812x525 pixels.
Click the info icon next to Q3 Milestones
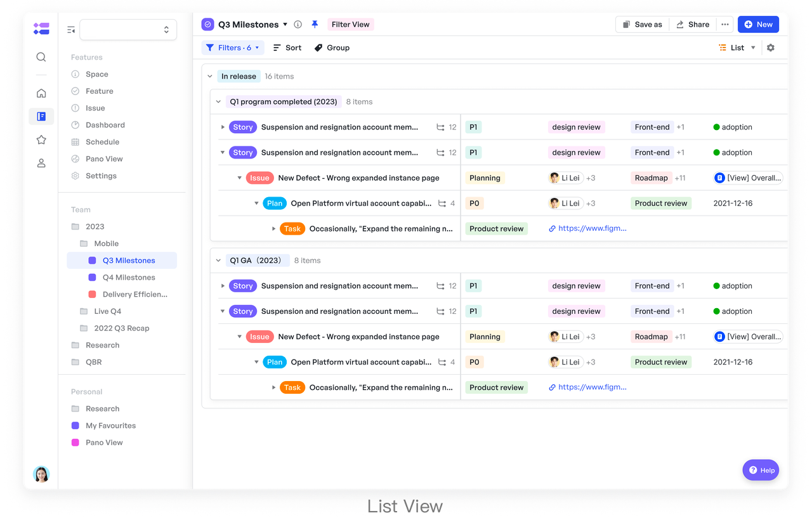(298, 24)
